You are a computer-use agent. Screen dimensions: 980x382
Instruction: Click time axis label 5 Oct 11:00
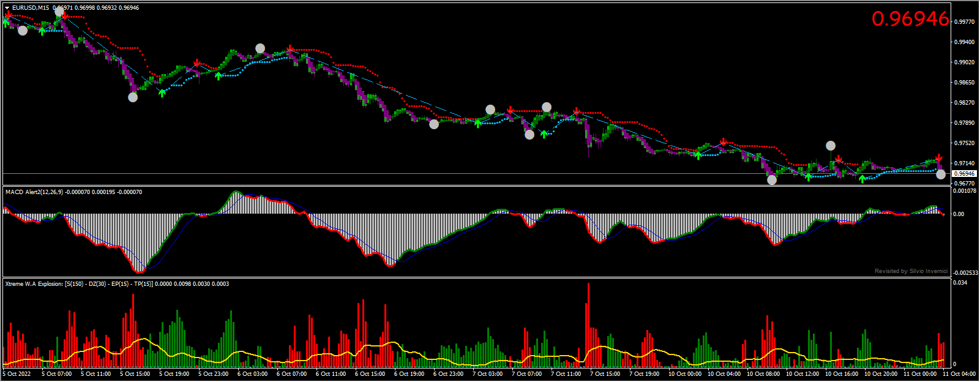coord(95,373)
